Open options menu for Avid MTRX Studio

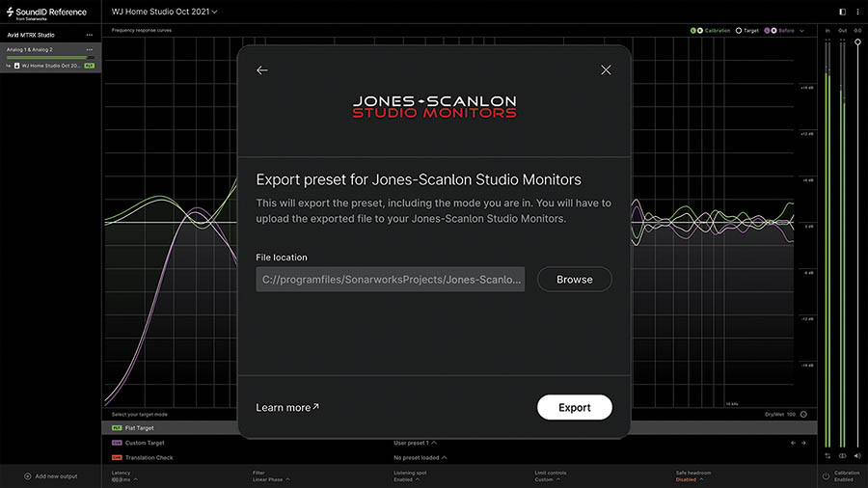(89, 35)
